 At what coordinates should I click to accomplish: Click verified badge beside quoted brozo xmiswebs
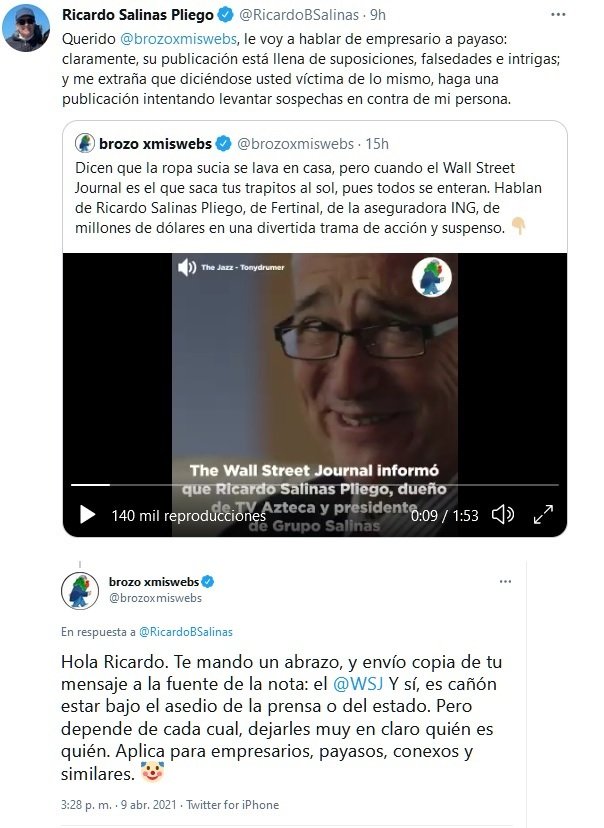[x=224, y=143]
